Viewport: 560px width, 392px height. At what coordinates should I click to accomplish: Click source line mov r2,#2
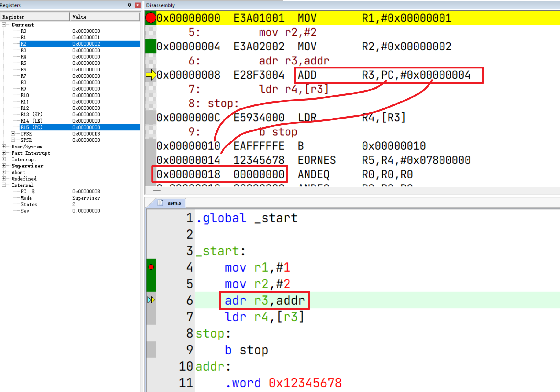point(257,284)
